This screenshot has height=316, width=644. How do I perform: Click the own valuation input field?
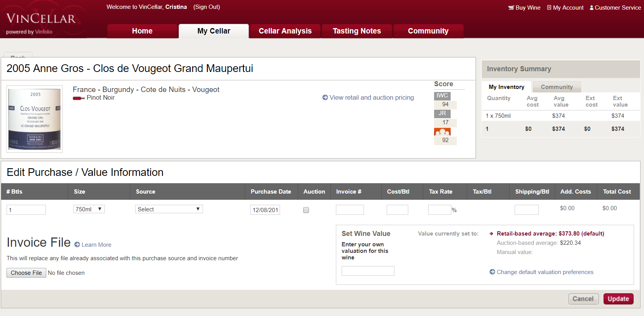tap(368, 271)
